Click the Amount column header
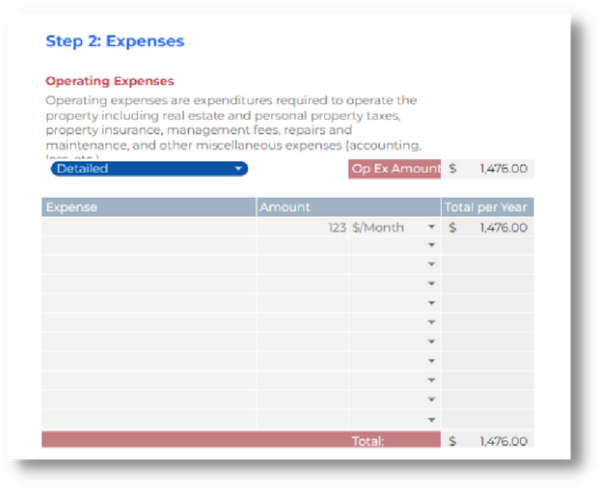Viewport: 600px width, 490px height. coord(347,207)
